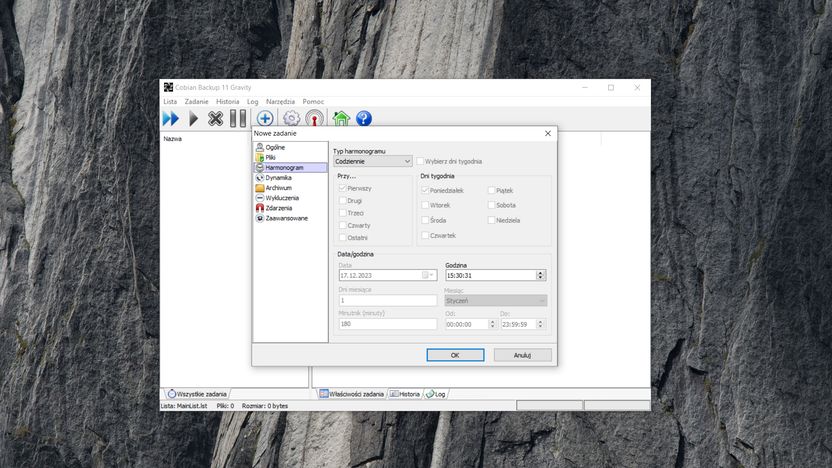Click the Run all tasks double-arrow icon
The width and height of the screenshot is (832, 468).
click(171, 118)
